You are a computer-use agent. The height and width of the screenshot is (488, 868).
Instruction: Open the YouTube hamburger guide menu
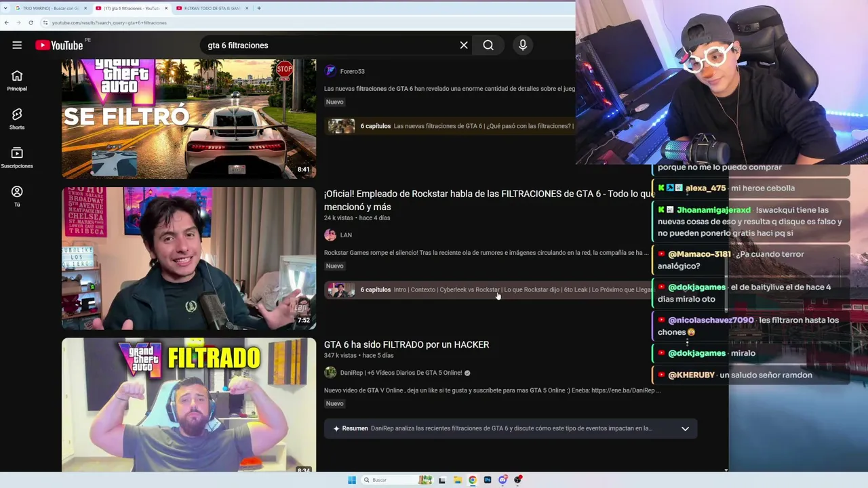pyautogui.click(x=17, y=45)
